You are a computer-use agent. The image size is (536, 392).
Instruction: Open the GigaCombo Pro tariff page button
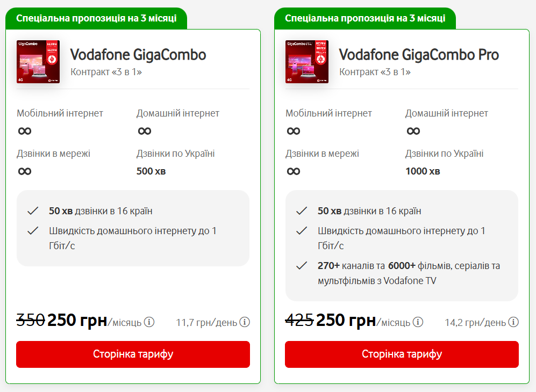[402, 354]
